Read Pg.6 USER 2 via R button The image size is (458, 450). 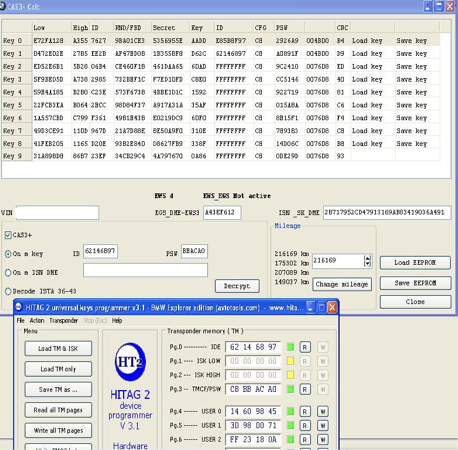point(305,440)
